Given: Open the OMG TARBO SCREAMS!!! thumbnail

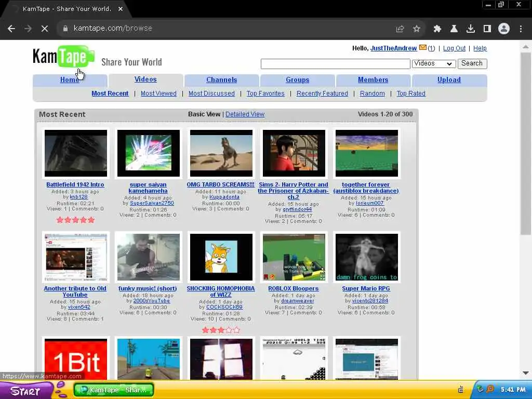Looking at the screenshot, I should click(221, 153).
